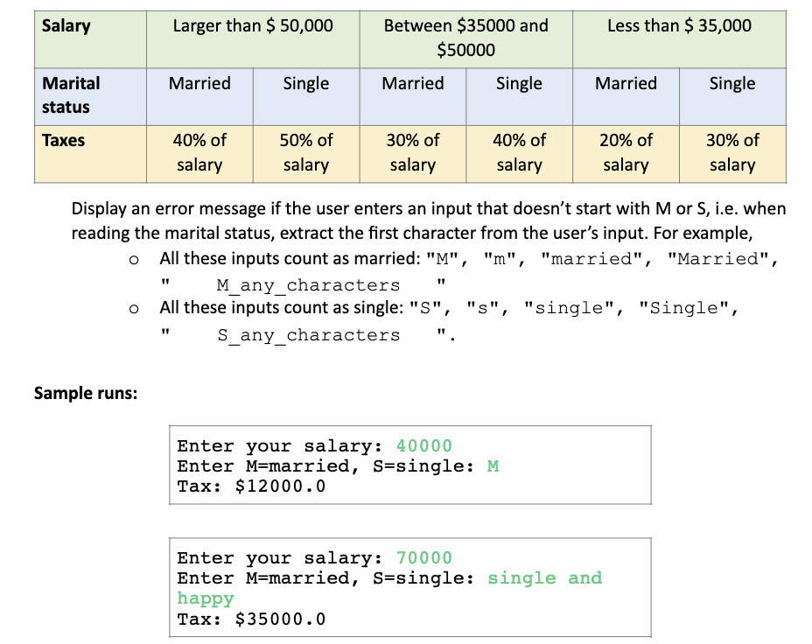Click the "S_any_characters" example text
This screenshot has width=812, height=644.
pyautogui.click(x=308, y=335)
